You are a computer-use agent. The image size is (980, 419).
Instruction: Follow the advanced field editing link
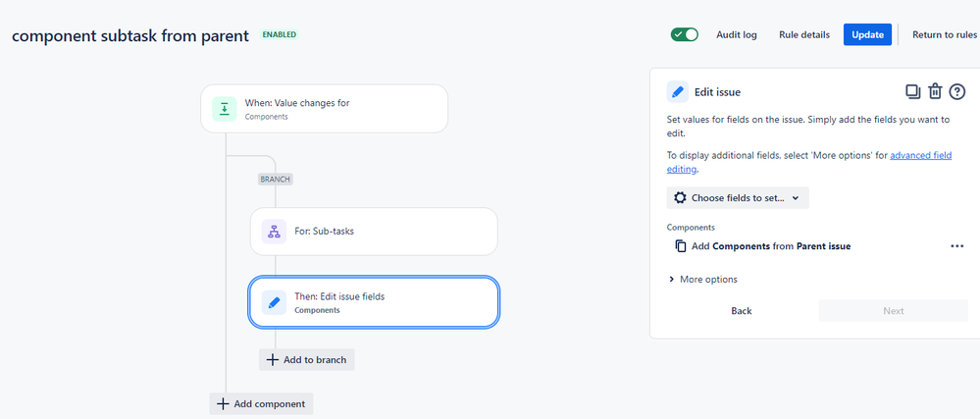point(809,162)
